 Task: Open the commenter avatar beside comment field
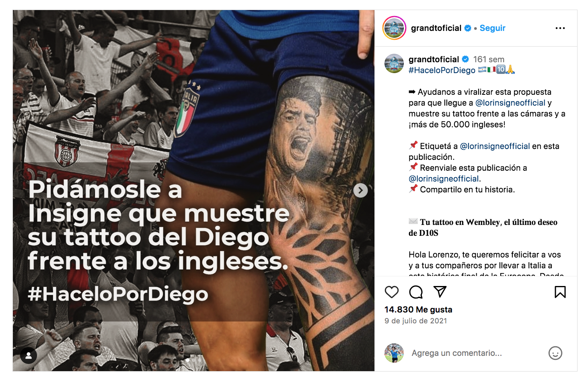tap(394, 353)
